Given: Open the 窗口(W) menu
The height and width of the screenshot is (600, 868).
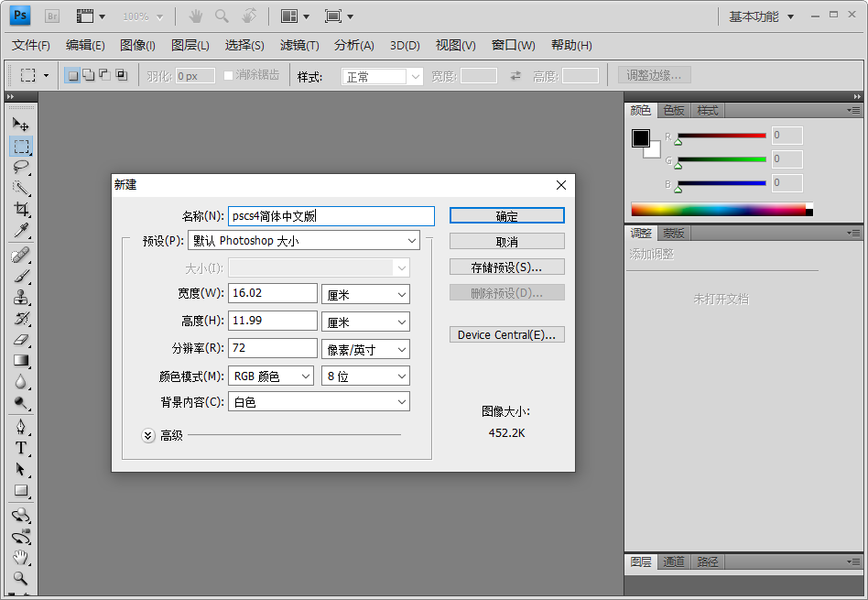Looking at the screenshot, I should coord(513,46).
